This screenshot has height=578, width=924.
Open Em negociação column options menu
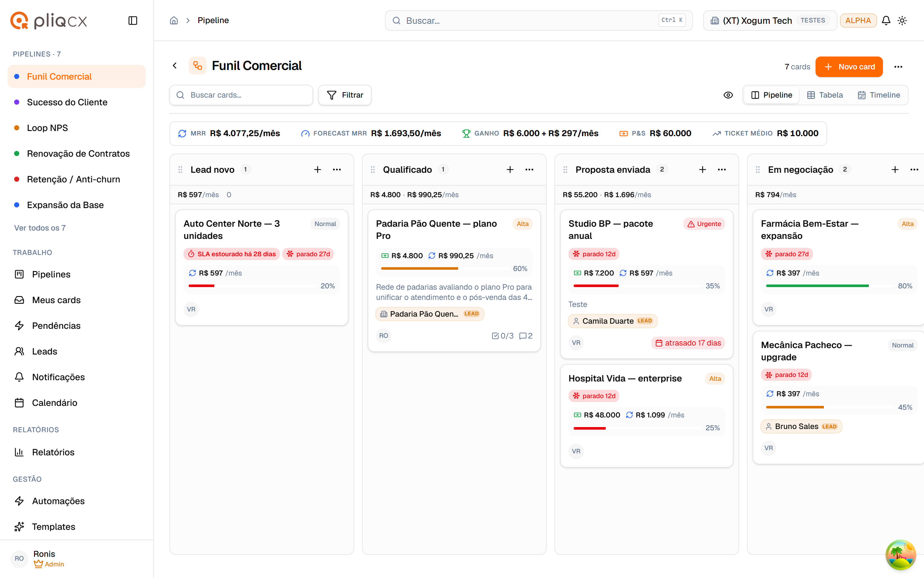click(914, 169)
